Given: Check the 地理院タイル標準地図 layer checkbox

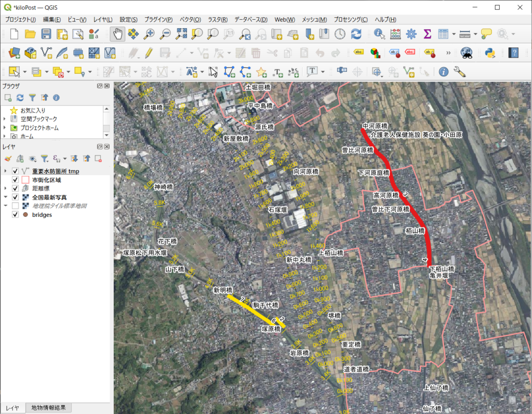Looking at the screenshot, I should coord(15,206).
